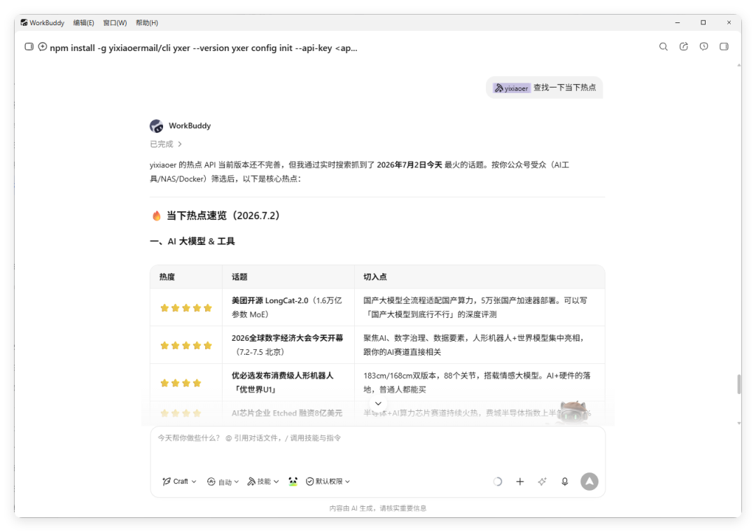Open the Craft mode dropdown

[179, 482]
